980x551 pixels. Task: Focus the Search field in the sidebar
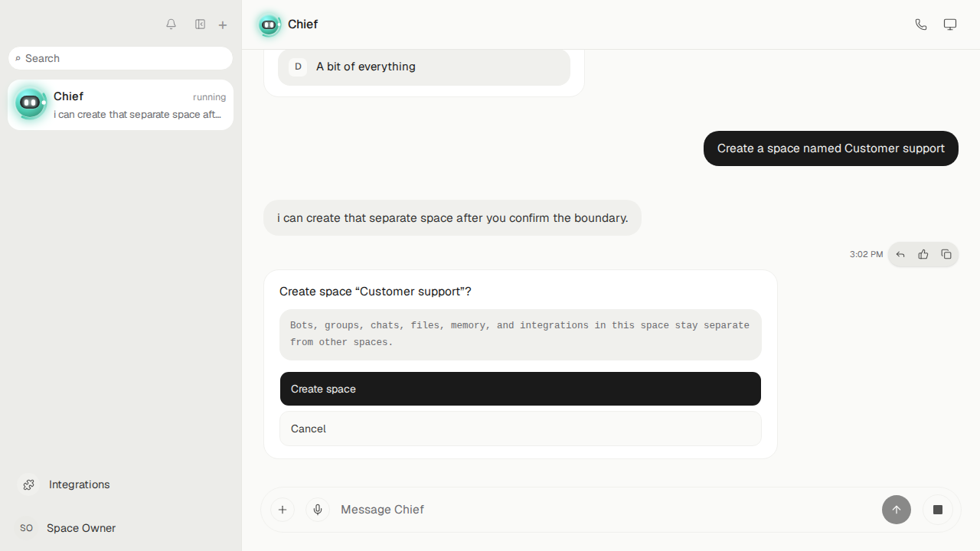coord(120,58)
